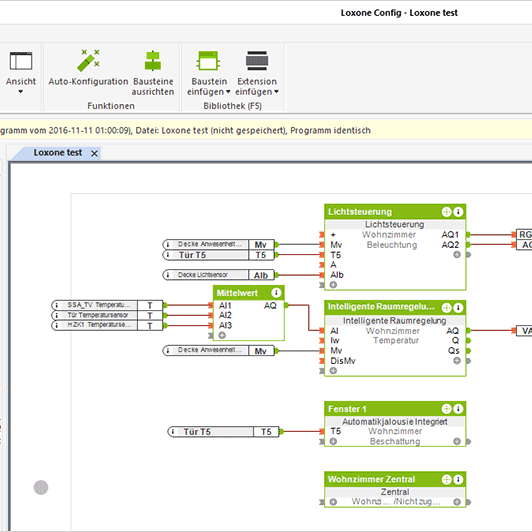Open info icon on Mittelwert block
Screen dimensions: 532x532
276,292
